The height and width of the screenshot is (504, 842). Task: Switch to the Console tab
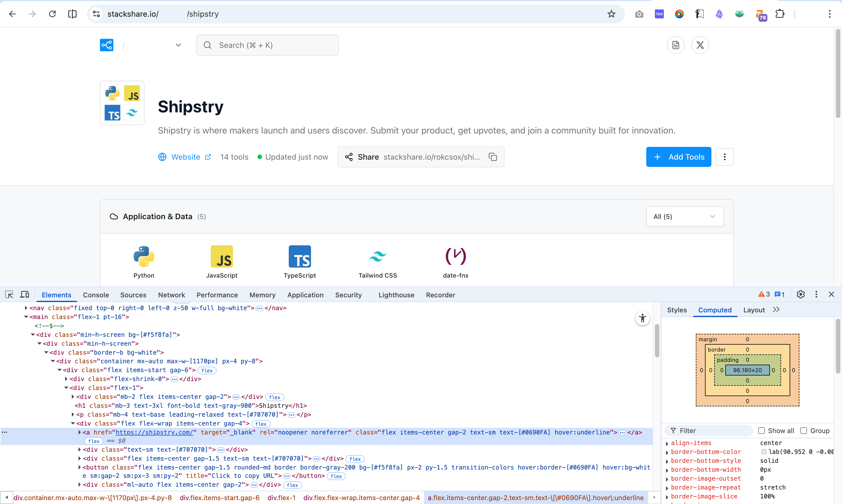(x=96, y=295)
